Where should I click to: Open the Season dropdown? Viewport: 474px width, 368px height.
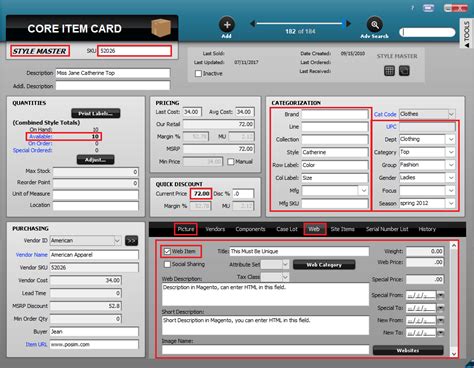point(451,203)
